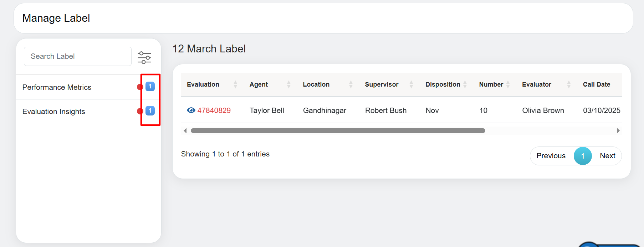Click the red dot next to Evaluation Insights
Image resolution: width=644 pixels, height=247 pixels.
pos(140,111)
